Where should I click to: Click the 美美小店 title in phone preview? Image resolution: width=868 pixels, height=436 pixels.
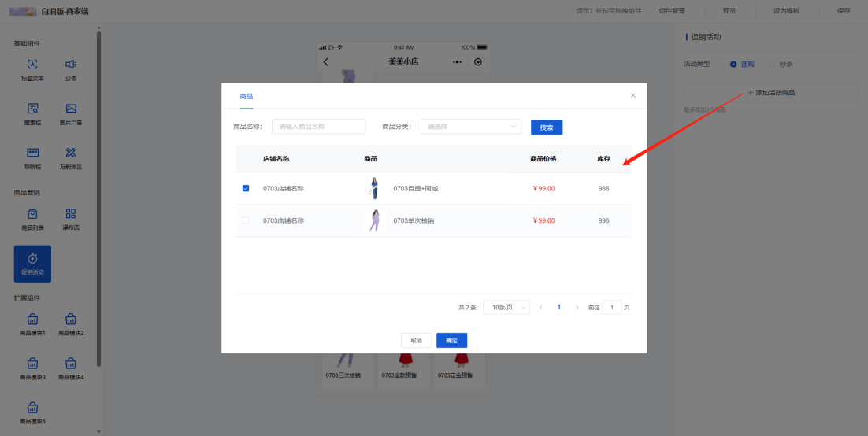403,62
